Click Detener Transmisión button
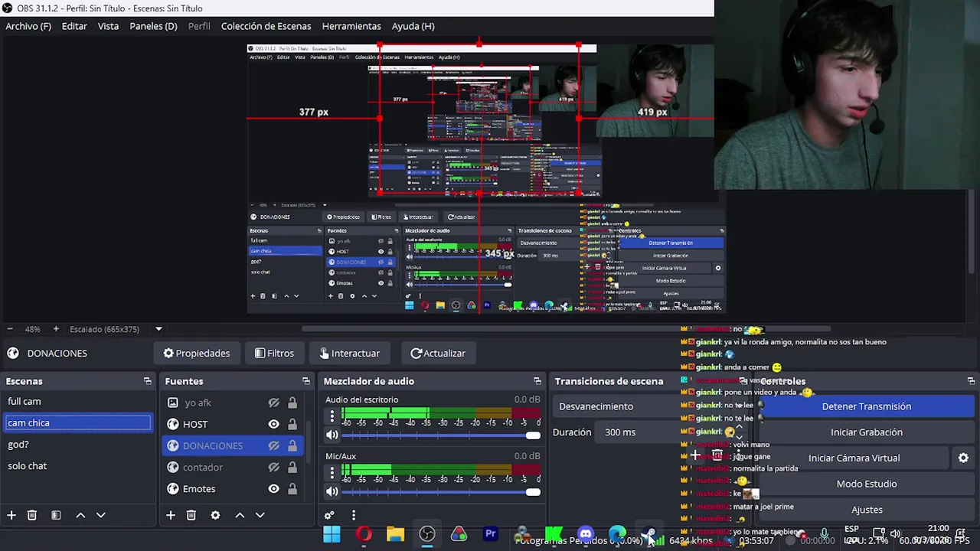 [866, 406]
